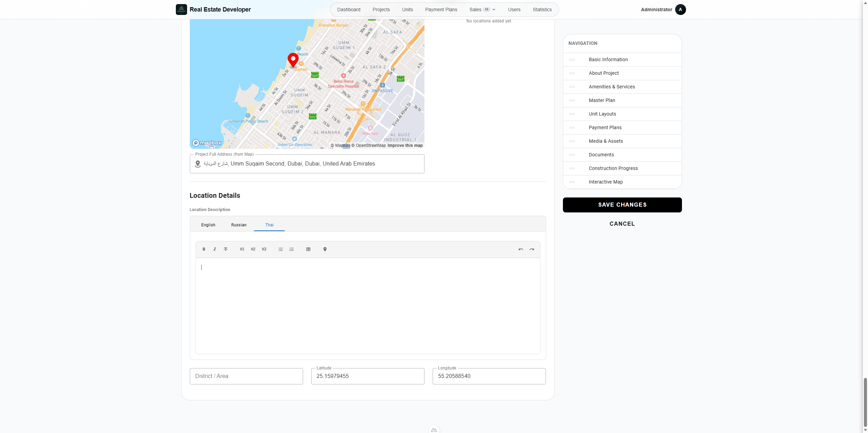This screenshot has height=433, width=868.
Task: Apply H3 heading style
Action: pyautogui.click(x=264, y=249)
